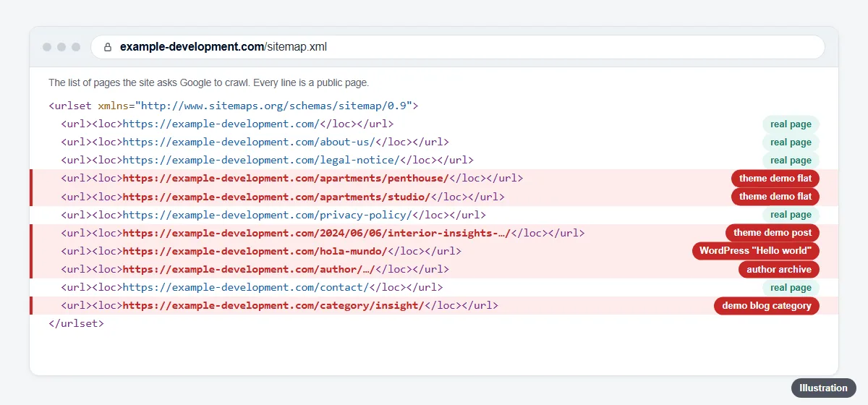Click the "Illustration" label
Viewport: 868px width, 405px height.
[x=823, y=388]
